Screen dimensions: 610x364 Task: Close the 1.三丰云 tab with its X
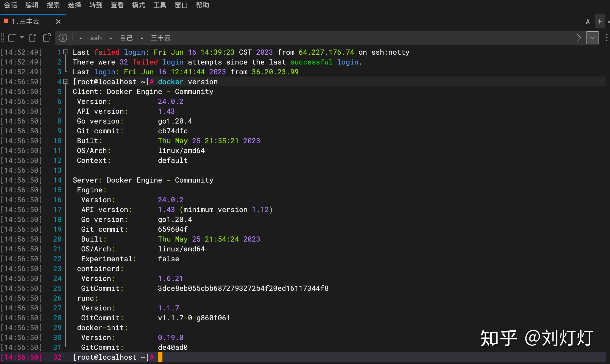(x=58, y=22)
